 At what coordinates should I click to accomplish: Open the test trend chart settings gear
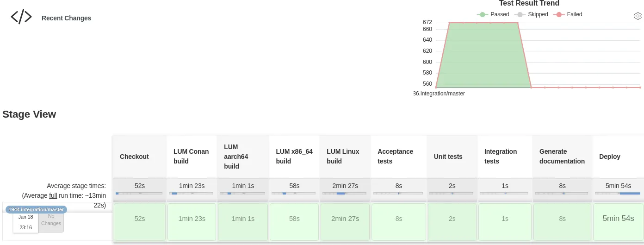638,16
